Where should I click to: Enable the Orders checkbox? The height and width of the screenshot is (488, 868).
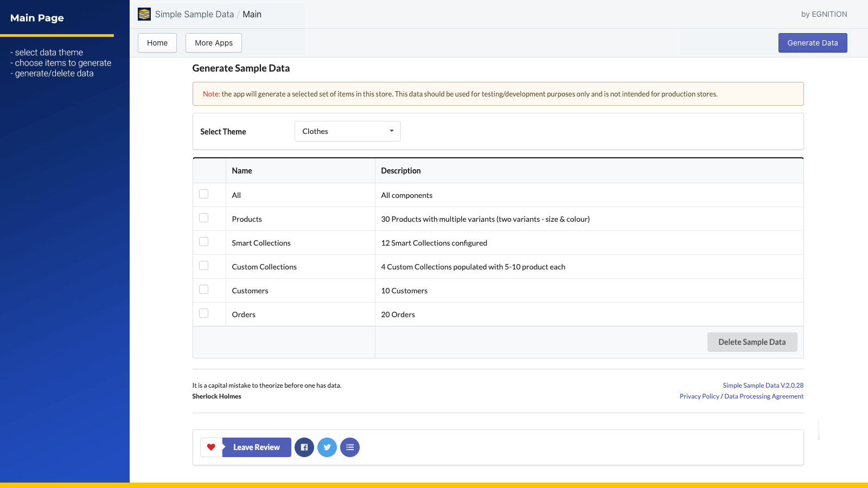[203, 313]
